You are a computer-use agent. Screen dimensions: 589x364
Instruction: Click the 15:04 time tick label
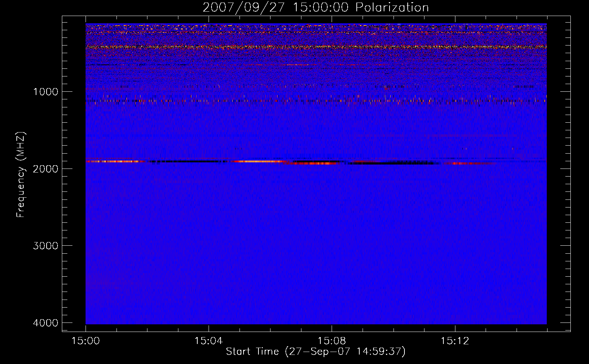(x=209, y=341)
